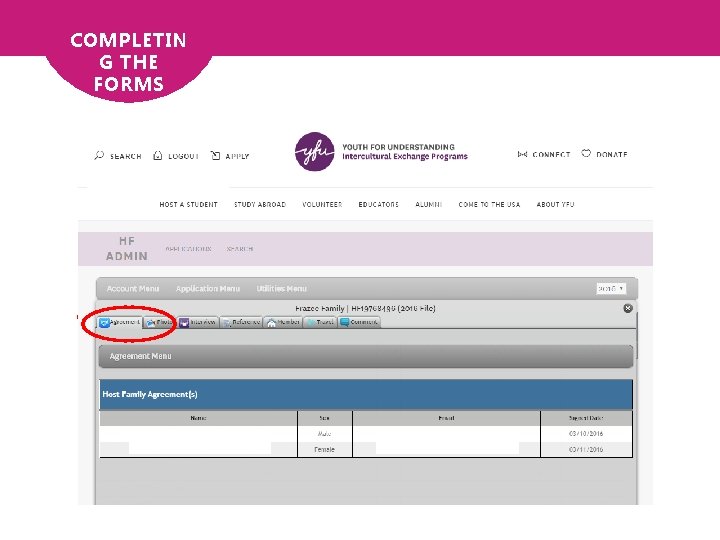
Task: Expand the Application Menu
Action: click(208, 288)
